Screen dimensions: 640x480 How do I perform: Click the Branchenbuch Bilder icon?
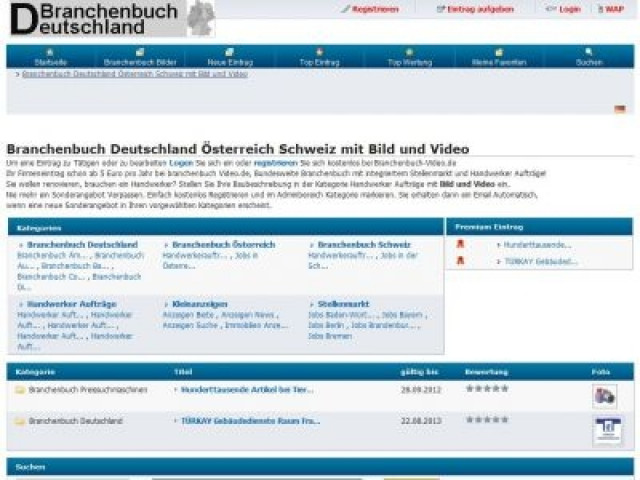click(x=140, y=52)
